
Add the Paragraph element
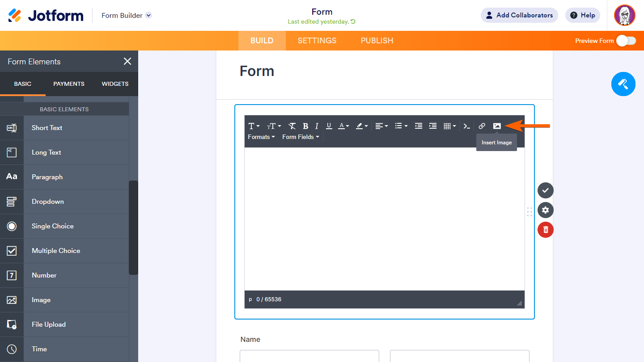click(x=64, y=177)
